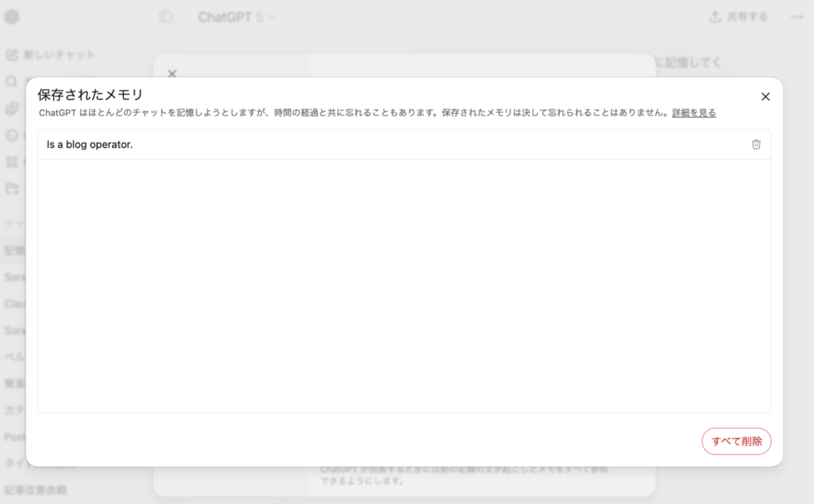This screenshot has width=814, height=504.
Task: Open the chat starting with "Post" in sidebar
Action: pyautogui.click(x=14, y=436)
